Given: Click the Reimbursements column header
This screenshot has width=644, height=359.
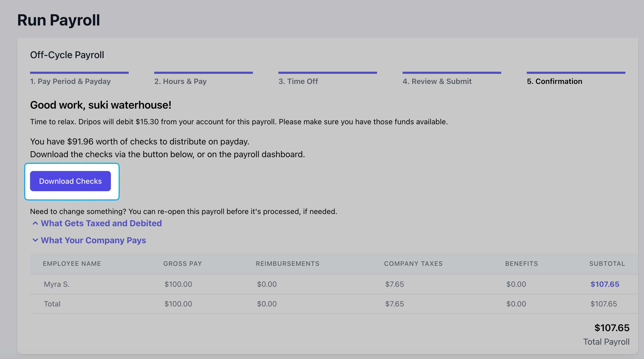Looking at the screenshot, I should coord(287,264).
